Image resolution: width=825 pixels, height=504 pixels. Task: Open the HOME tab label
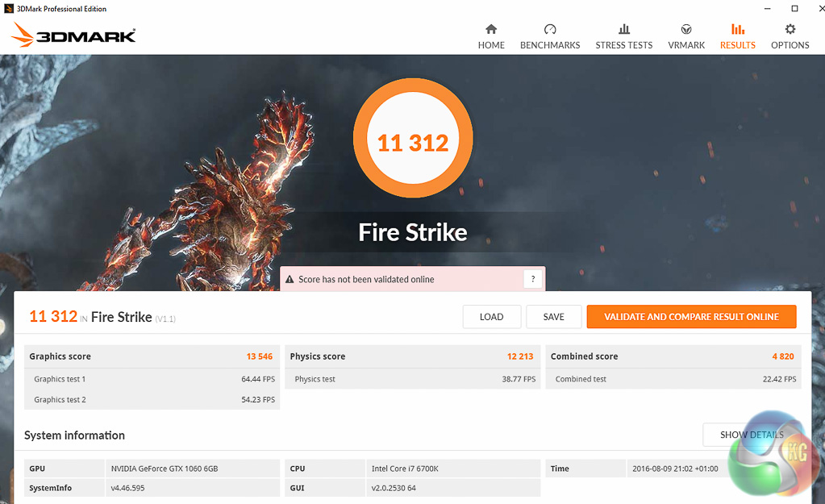[491, 45]
